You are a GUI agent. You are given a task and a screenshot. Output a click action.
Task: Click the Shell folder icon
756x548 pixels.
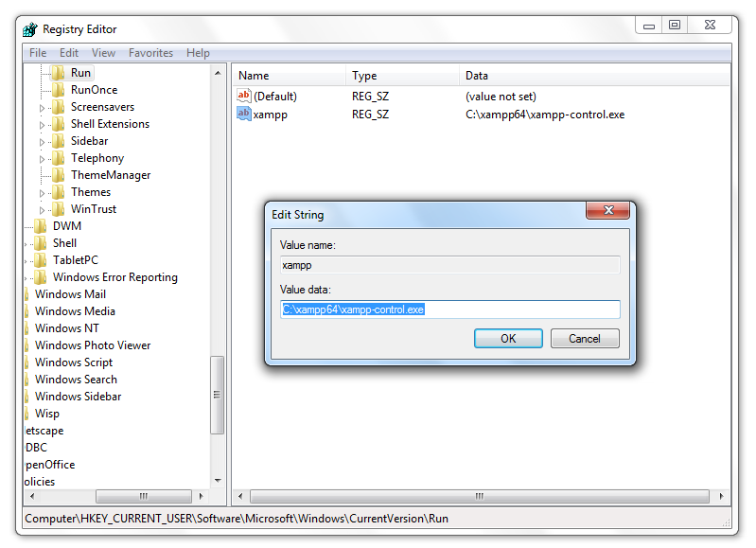click(40, 243)
